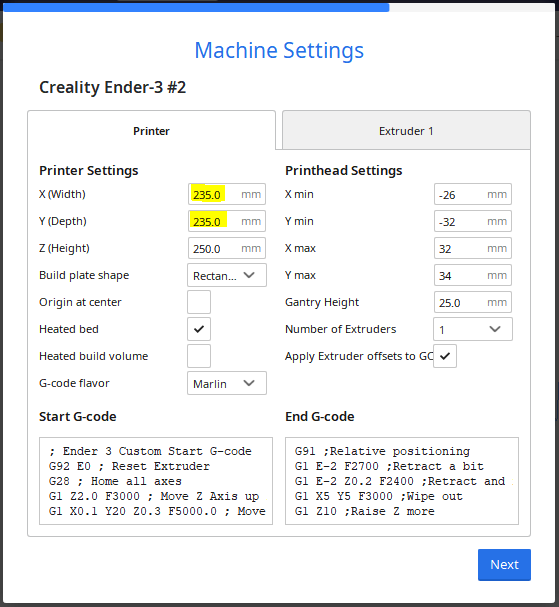This screenshot has height=607, width=559.
Task: Click the 'G1 Z10 ;Raise Z more' line
Action: click(365, 511)
